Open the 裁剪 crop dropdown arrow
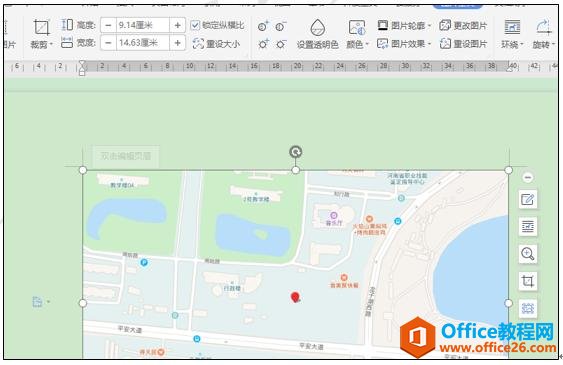 51,44
